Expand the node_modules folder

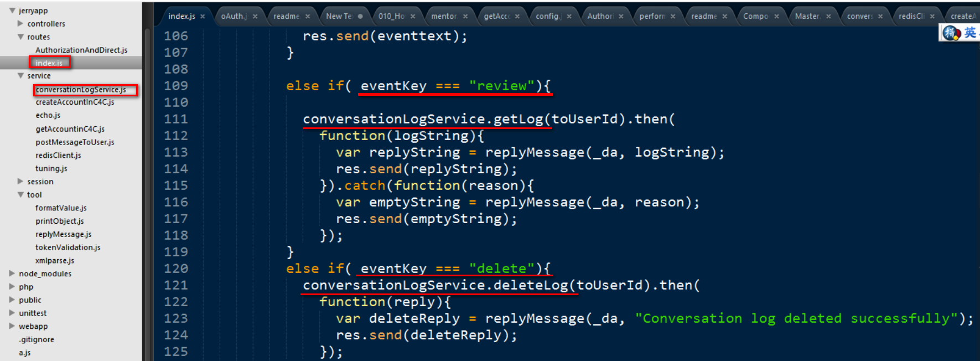pos(12,274)
